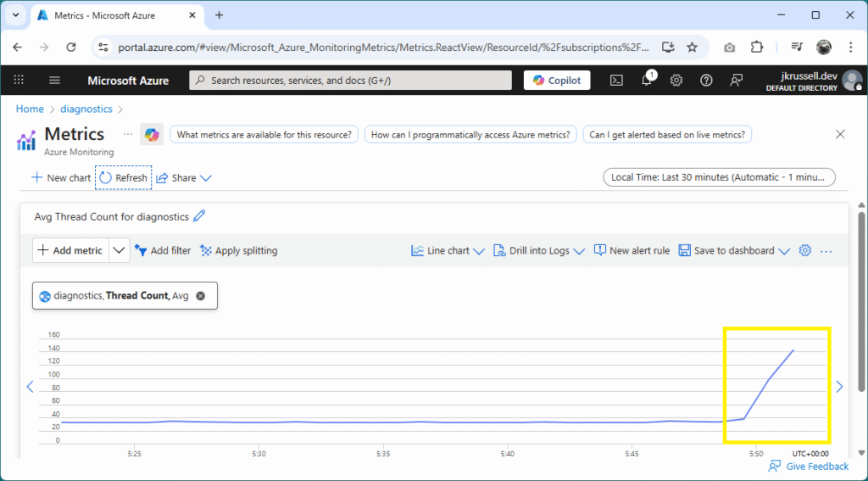Viewport: 868px width, 481px height.
Task: Select 'Can I get alerted based on live metrics?'
Action: [667, 135]
